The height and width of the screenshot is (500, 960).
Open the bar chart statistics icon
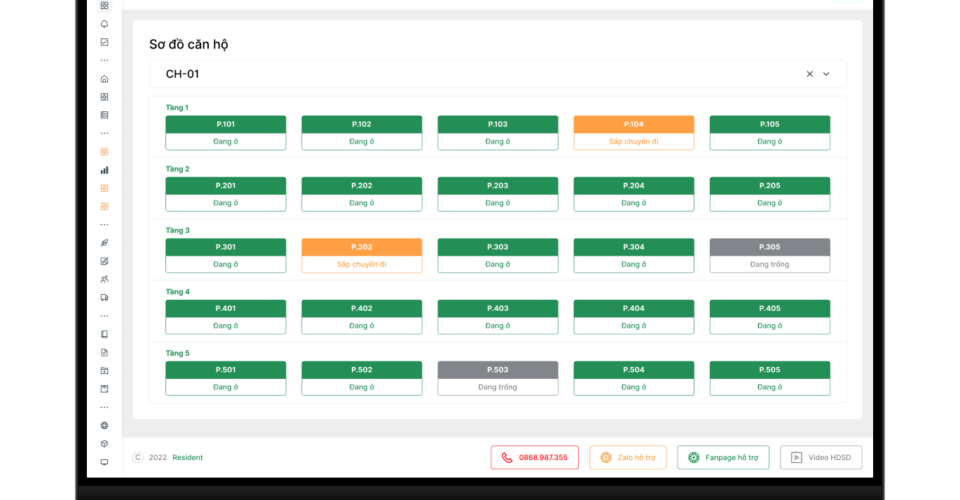tap(104, 170)
